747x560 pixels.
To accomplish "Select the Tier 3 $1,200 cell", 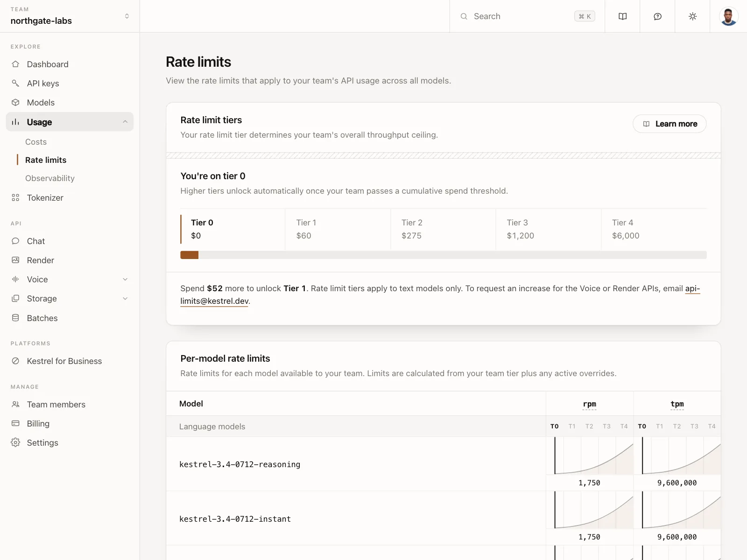I will click(549, 229).
